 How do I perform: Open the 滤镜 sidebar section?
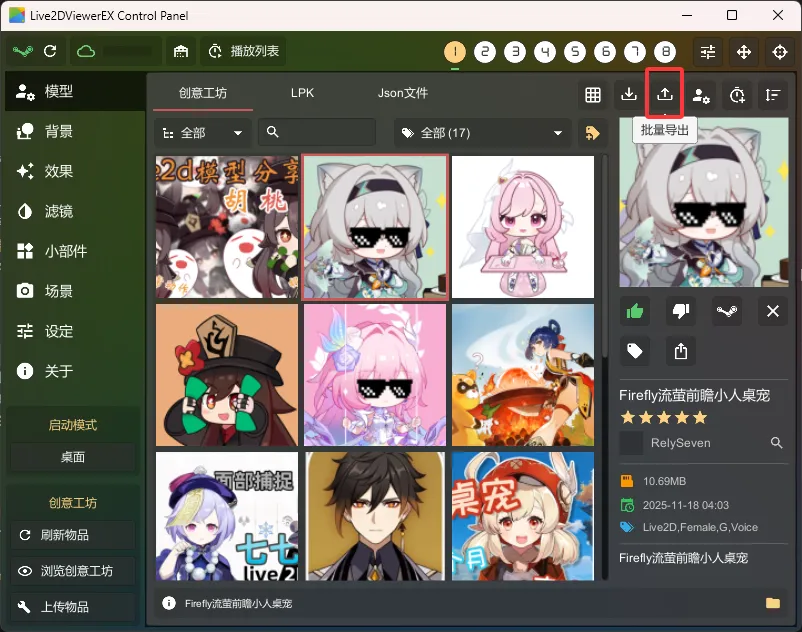pos(75,211)
